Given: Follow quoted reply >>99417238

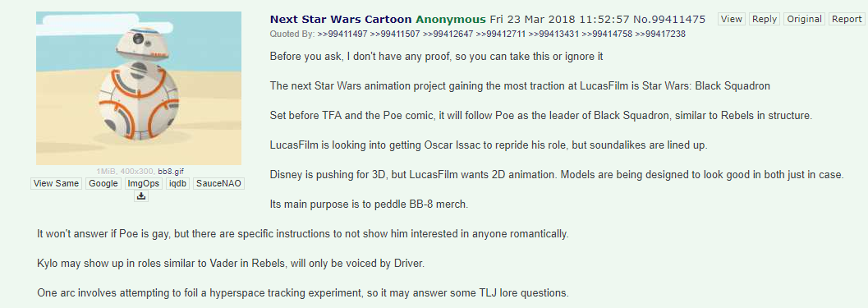Looking at the screenshot, I should [660, 34].
